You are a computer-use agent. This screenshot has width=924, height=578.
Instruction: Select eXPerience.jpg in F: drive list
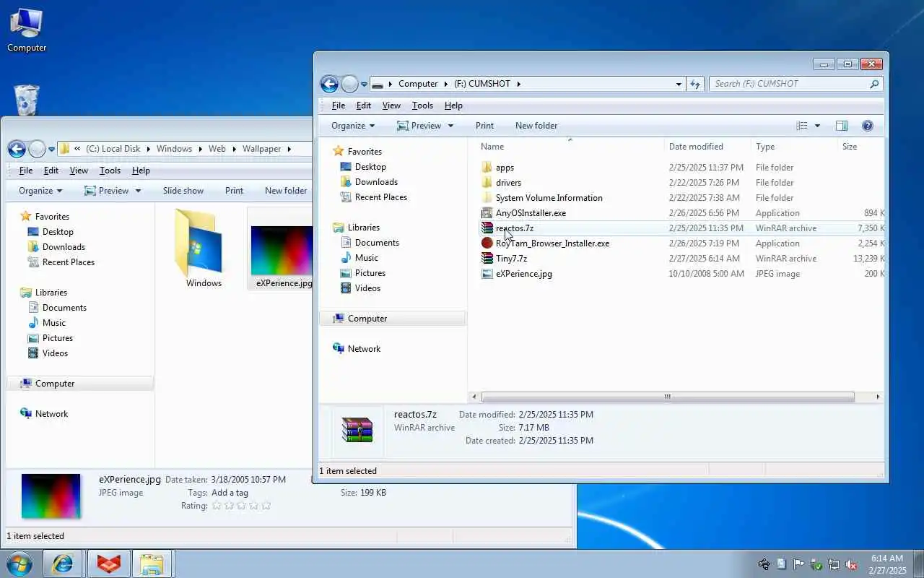pyautogui.click(x=523, y=274)
